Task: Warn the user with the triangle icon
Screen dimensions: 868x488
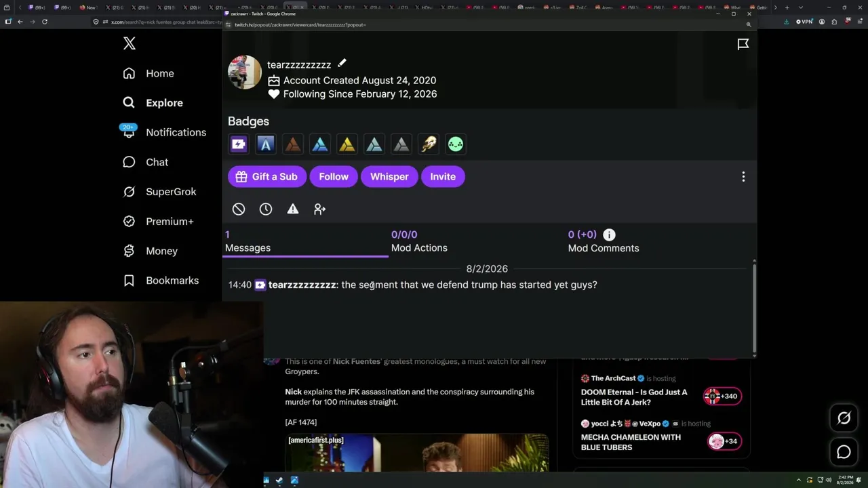Action: (293, 209)
